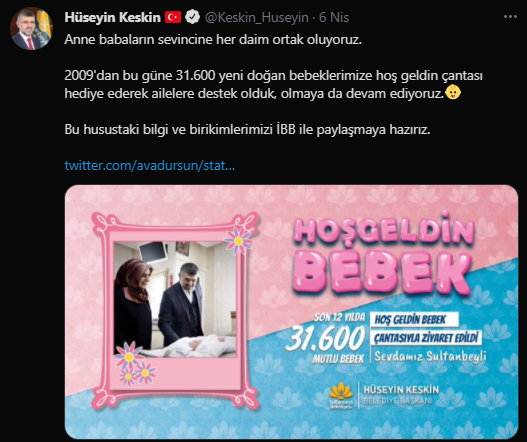Click the 'Çantasıyla Ziyaret Edildi' label
Screen dimensions: 527x442
426,338
